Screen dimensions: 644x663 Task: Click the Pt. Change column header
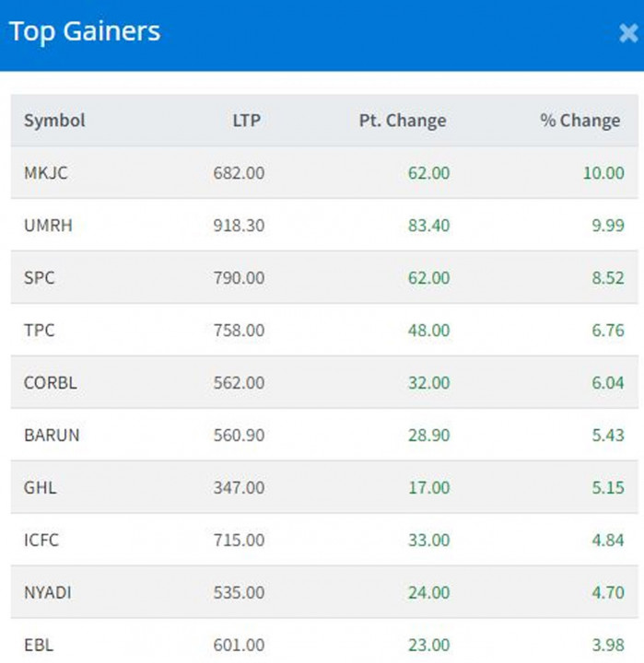tap(402, 121)
